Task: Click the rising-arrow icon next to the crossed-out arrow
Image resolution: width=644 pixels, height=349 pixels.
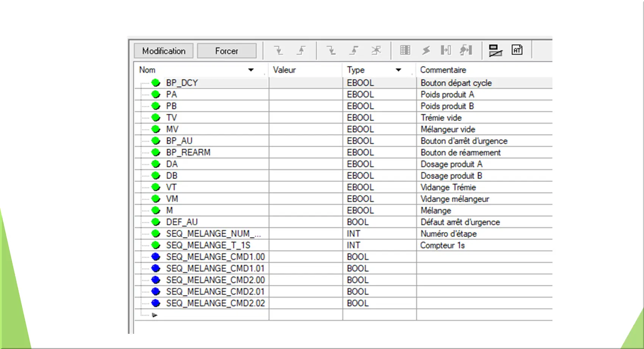Action: tap(354, 50)
